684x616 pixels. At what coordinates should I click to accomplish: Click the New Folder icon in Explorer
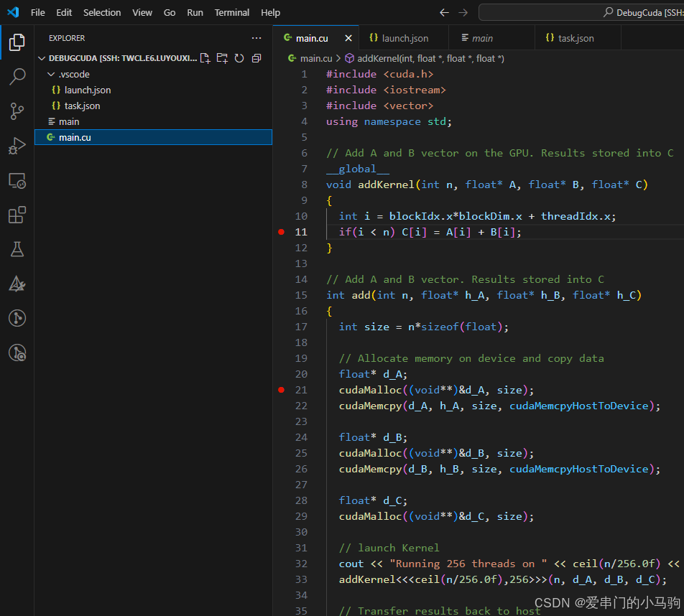222,58
